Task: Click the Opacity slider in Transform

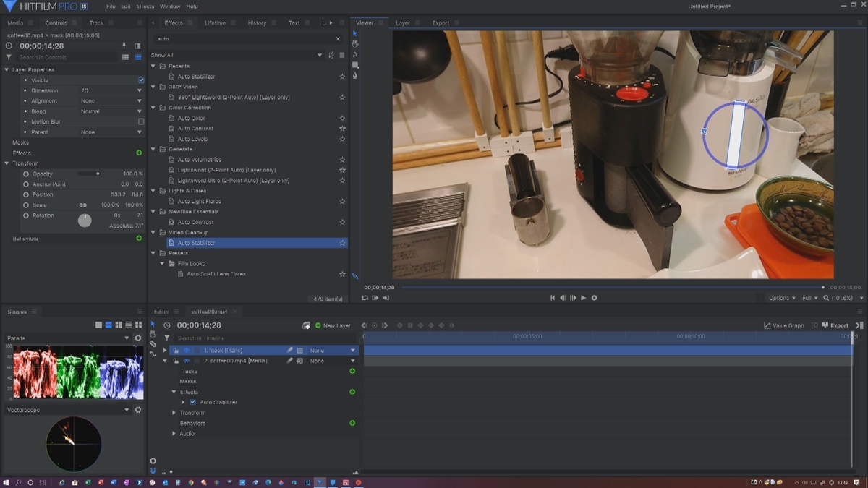Action: [x=88, y=174]
